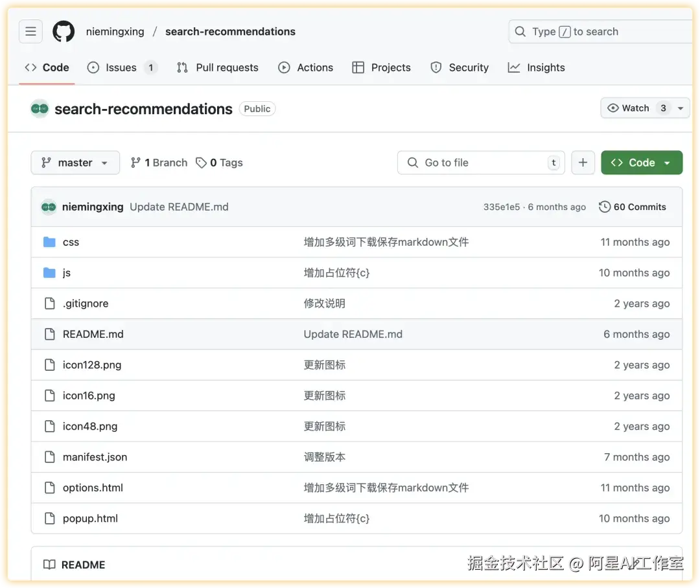
Task: Open the .gitignore file
Action: point(86,303)
